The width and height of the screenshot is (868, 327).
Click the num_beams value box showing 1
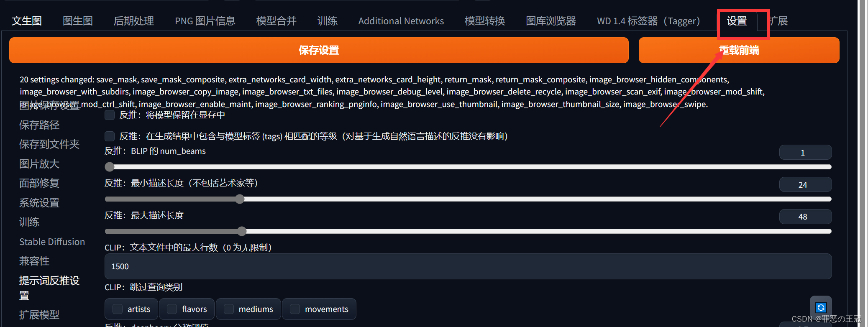tap(805, 152)
